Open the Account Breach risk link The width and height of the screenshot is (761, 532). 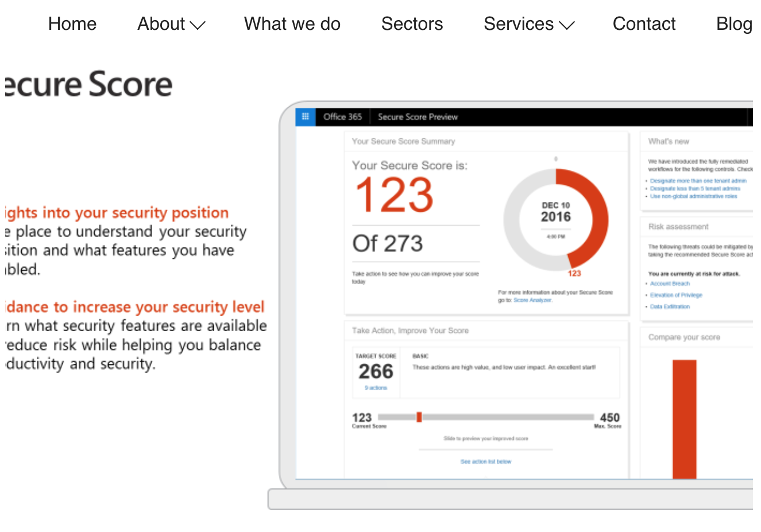pyautogui.click(x=670, y=284)
